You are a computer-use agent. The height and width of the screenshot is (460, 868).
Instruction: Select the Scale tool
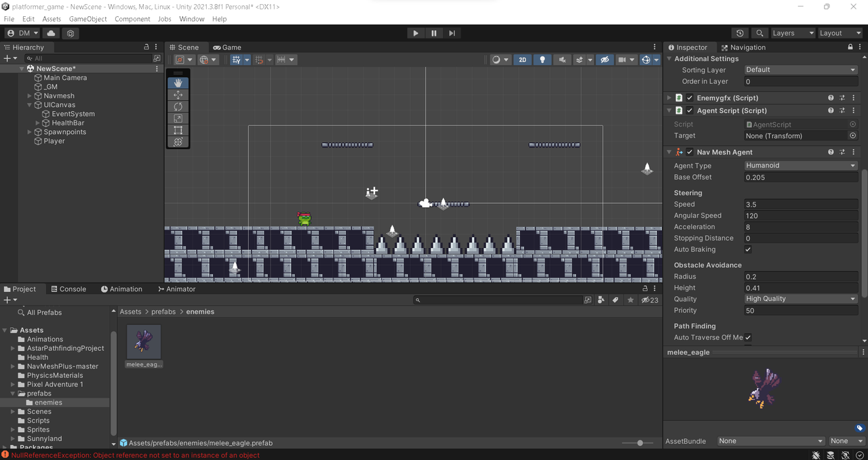pyautogui.click(x=178, y=119)
